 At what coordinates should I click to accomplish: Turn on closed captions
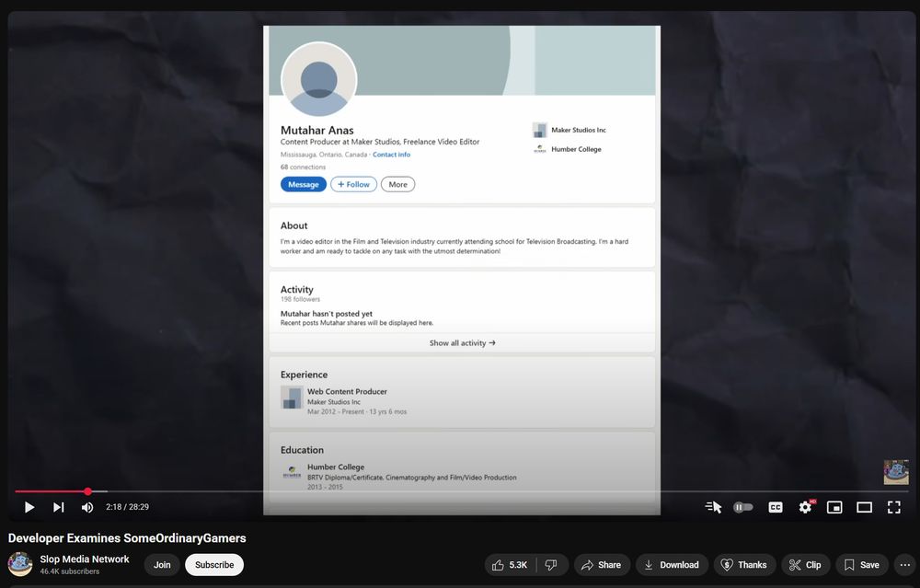click(775, 507)
